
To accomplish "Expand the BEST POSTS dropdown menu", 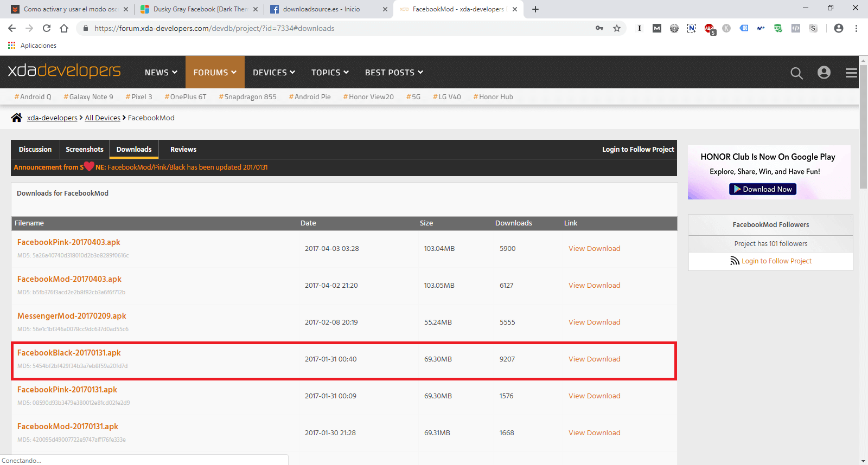I will click(394, 72).
